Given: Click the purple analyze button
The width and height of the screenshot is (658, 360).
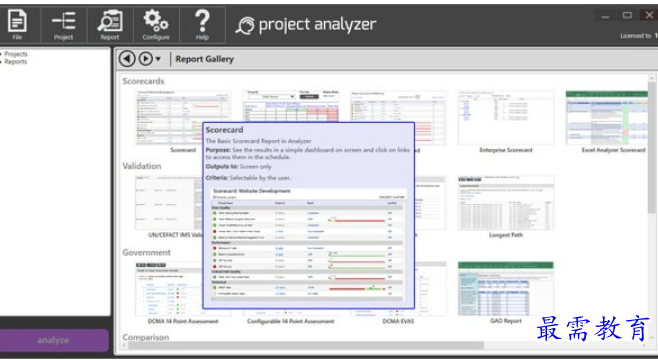Looking at the screenshot, I should pyautogui.click(x=54, y=340).
